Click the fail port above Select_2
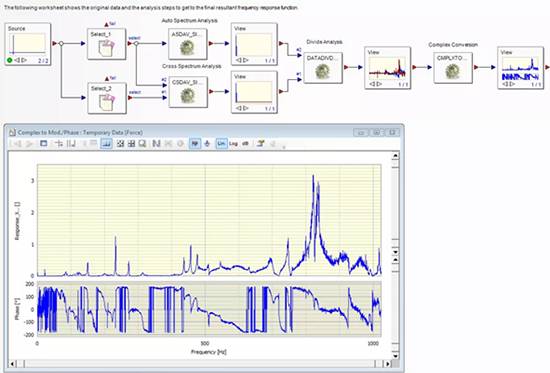The width and height of the screenshot is (550, 373). click(107, 78)
